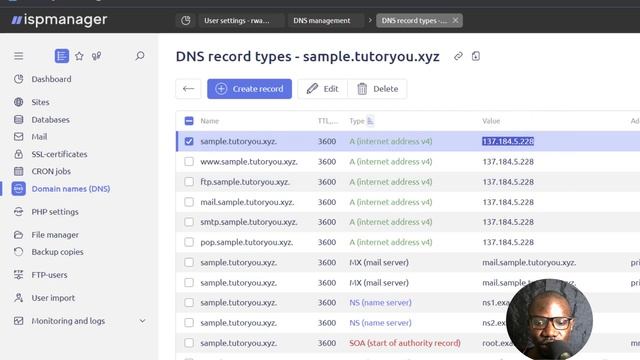The image size is (640, 360).
Task: Check the www.sample.tutoryou.xyz. record checkbox
Action: pyautogui.click(x=189, y=162)
